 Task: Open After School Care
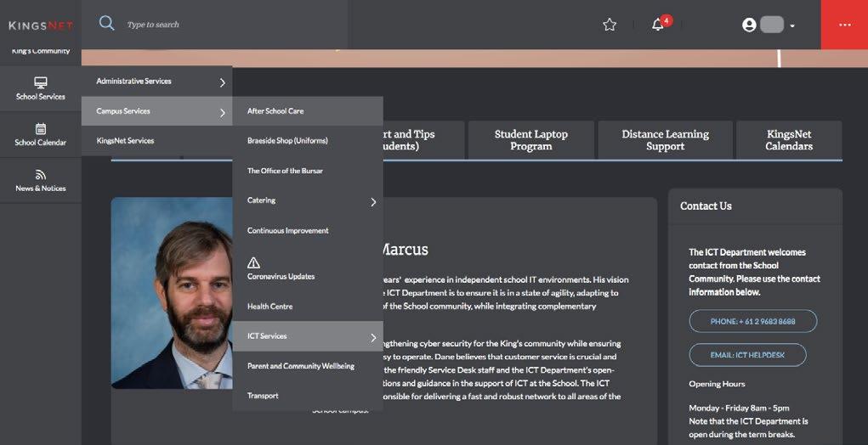click(308, 111)
